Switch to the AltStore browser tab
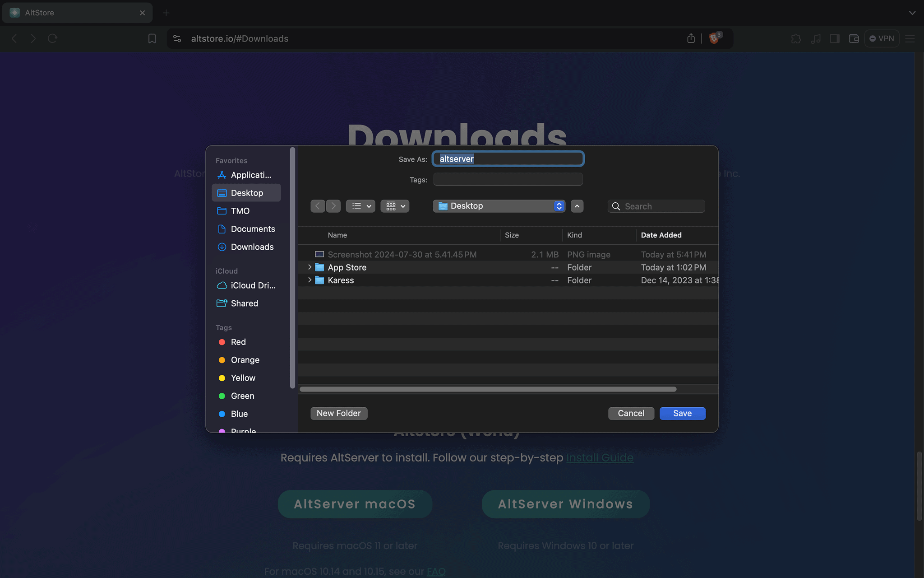This screenshot has height=578, width=924. [x=68, y=13]
